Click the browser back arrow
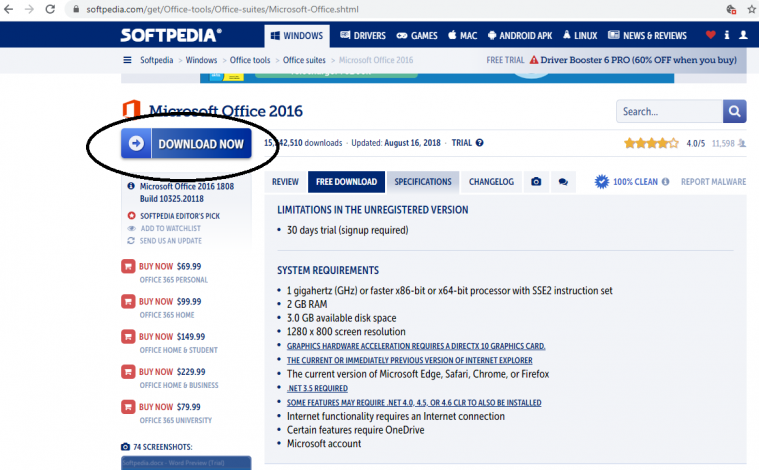Screen dimensions: 759x470 [9, 9]
